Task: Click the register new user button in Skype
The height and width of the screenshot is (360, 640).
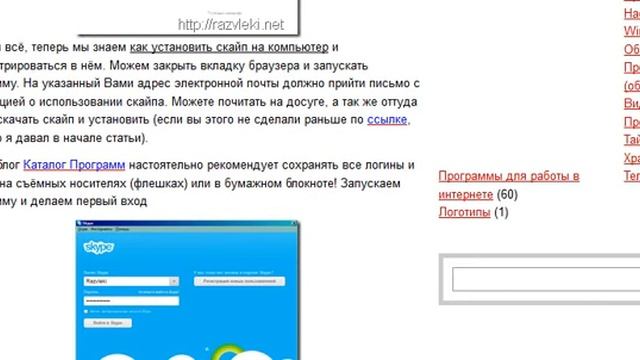Action: (x=240, y=281)
